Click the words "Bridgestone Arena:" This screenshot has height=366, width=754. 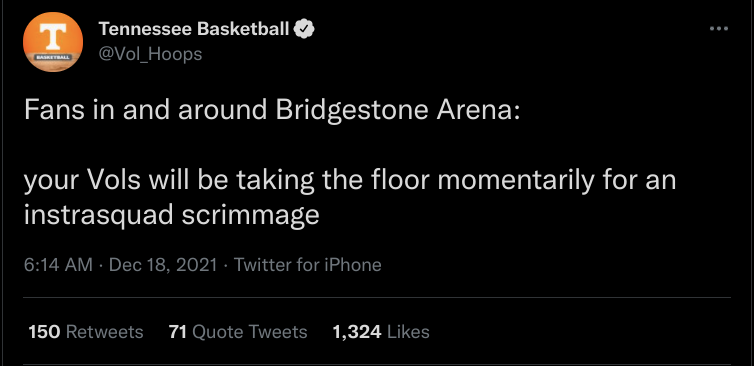(x=398, y=110)
